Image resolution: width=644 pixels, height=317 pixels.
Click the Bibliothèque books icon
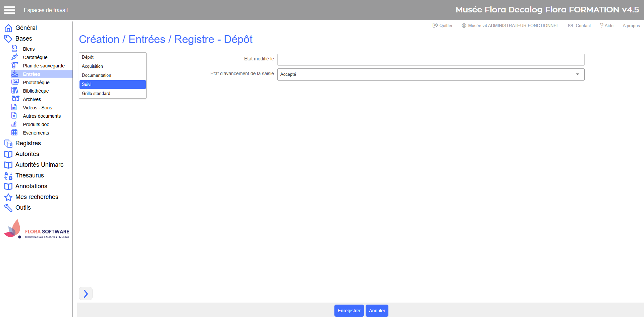pyautogui.click(x=15, y=90)
